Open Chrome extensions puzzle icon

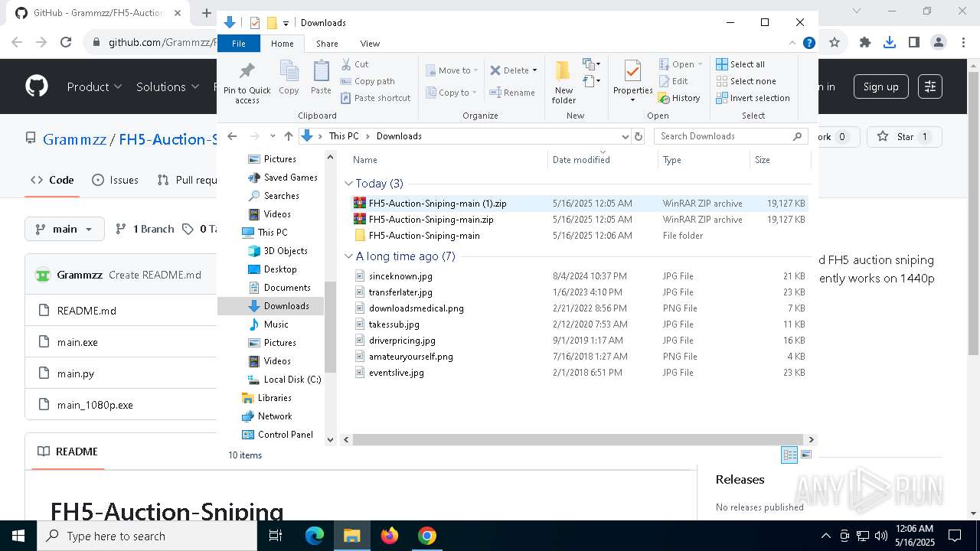click(x=864, y=43)
